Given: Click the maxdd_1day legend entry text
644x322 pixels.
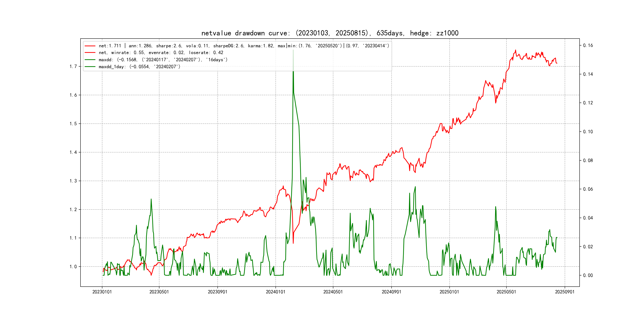Looking at the screenshot, I should tap(139, 67).
